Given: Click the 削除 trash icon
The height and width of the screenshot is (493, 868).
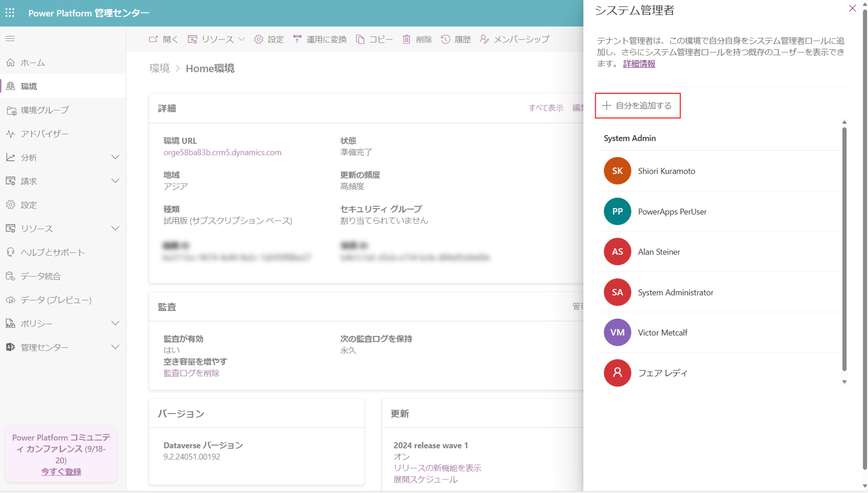Looking at the screenshot, I should [406, 39].
